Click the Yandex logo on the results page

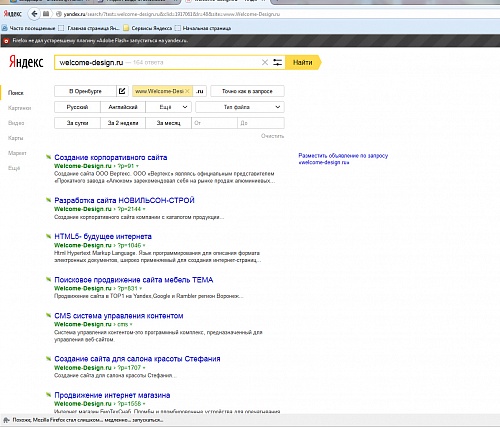coord(26,62)
